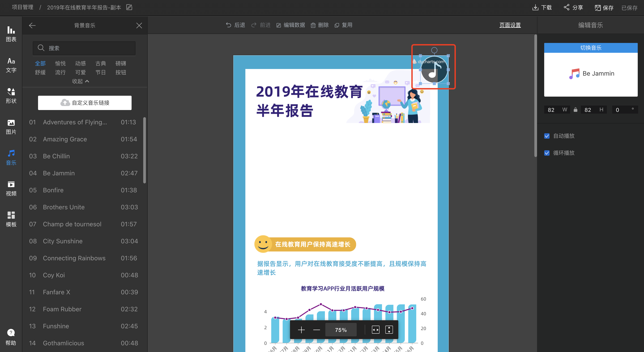
Task: Open the 形状 shapes panel
Action: coord(11,96)
